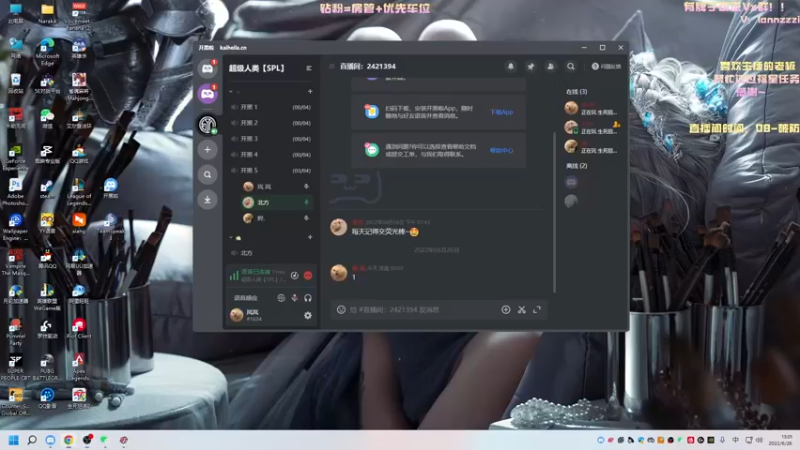This screenshot has height=450, width=800.
Task: Open PUBG BATTLEGROUNDS desktop shortcut
Action: click(47, 368)
